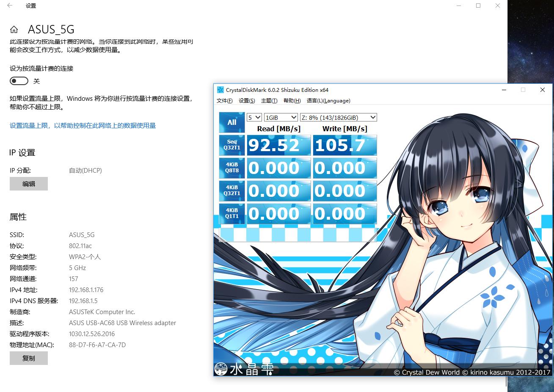Image resolution: width=554 pixels, height=392 pixels.
Task: Click the 水晶雫 logo in the corner
Action: (245, 369)
